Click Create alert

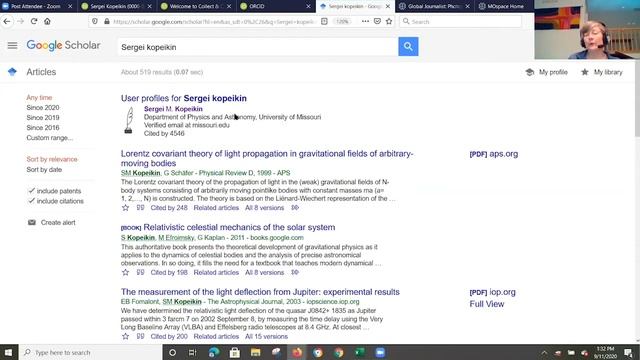(51, 222)
